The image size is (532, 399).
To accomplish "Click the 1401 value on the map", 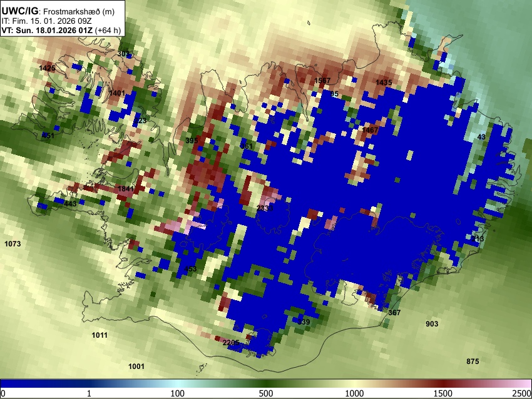I will click(x=117, y=93).
